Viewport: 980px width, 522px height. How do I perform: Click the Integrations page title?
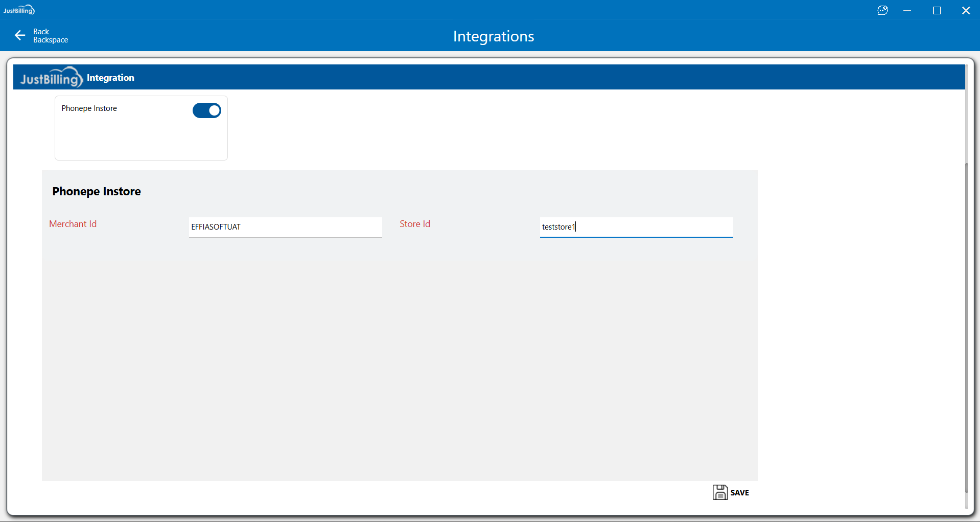coord(493,36)
